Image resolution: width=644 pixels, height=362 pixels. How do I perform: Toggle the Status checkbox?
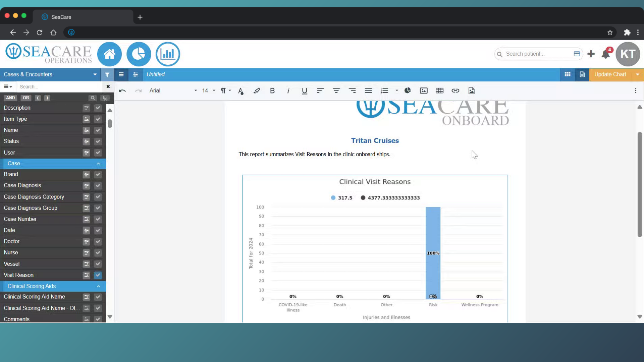point(98,141)
